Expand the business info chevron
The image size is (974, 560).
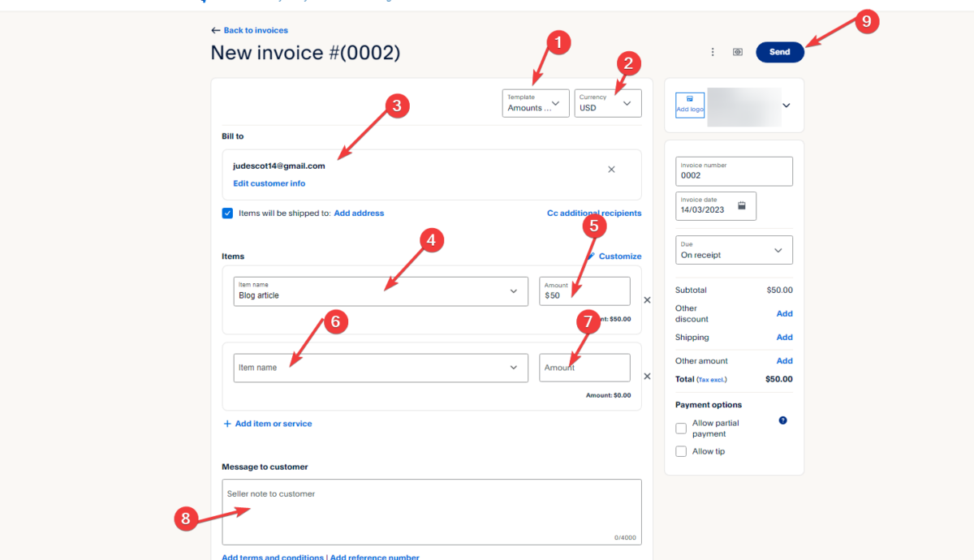point(786,106)
